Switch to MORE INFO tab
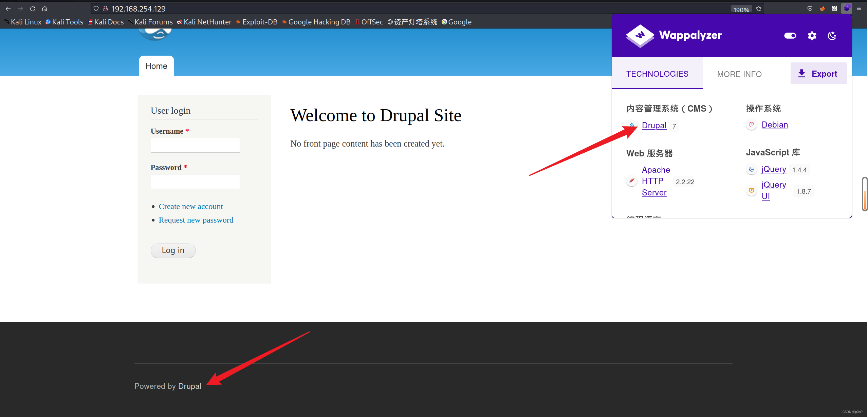The height and width of the screenshot is (417, 868). [739, 74]
